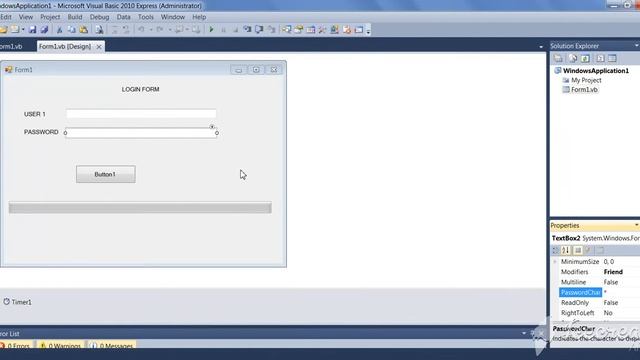The width and height of the screenshot is (640, 360).
Task: Click the Modifiers property Friend value
Action: 613,272
